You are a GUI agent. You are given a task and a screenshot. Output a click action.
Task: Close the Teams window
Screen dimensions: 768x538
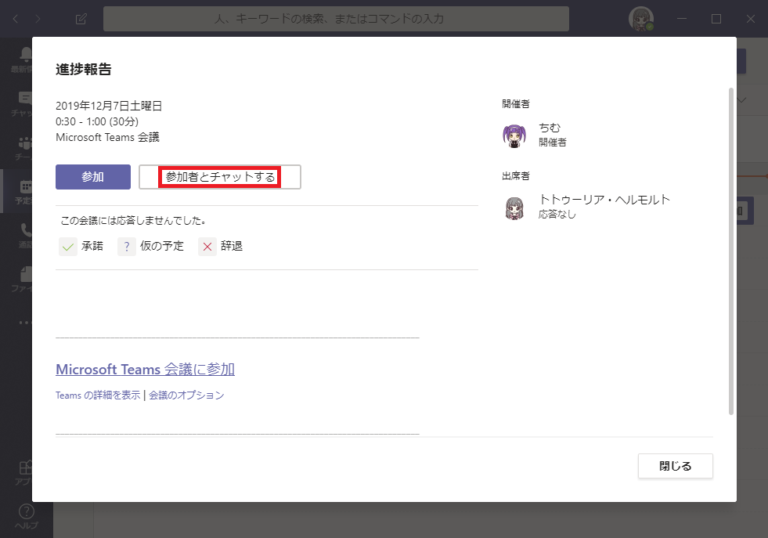[x=750, y=19]
